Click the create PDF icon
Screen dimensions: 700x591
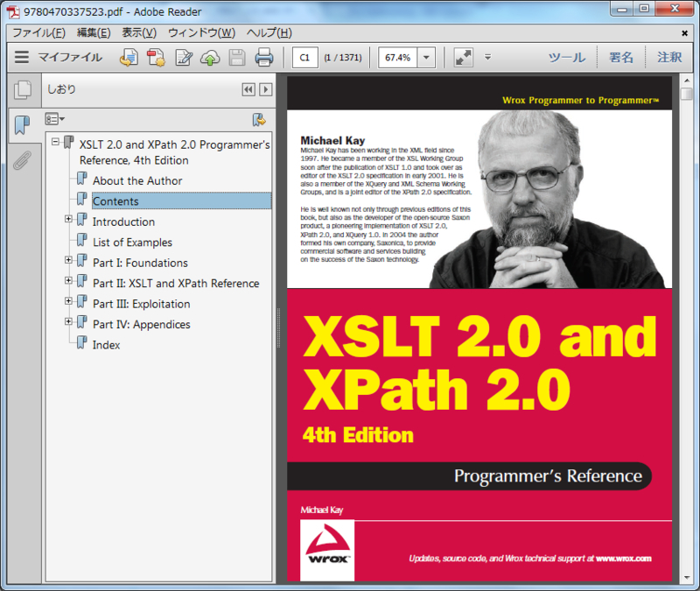155,58
